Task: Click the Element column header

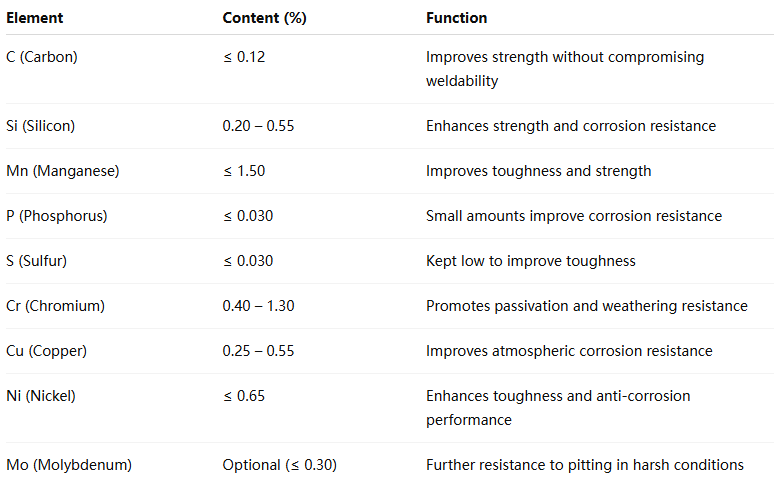Action: click(34, 18)
